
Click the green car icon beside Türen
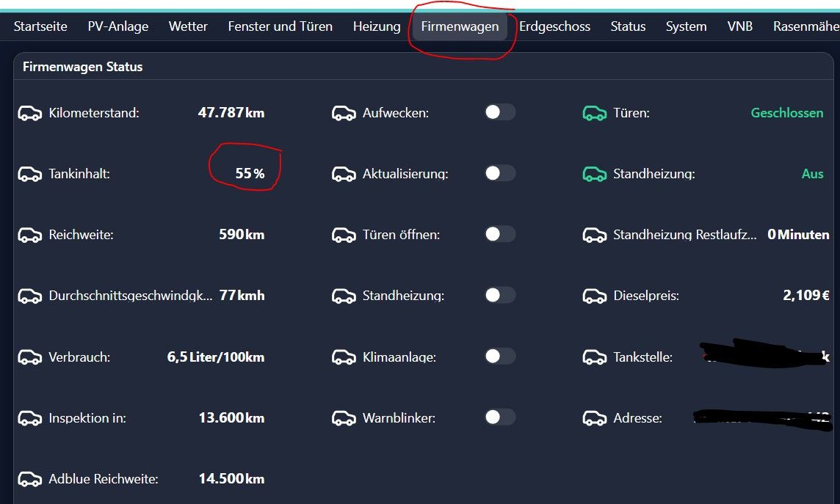(594, 113)
